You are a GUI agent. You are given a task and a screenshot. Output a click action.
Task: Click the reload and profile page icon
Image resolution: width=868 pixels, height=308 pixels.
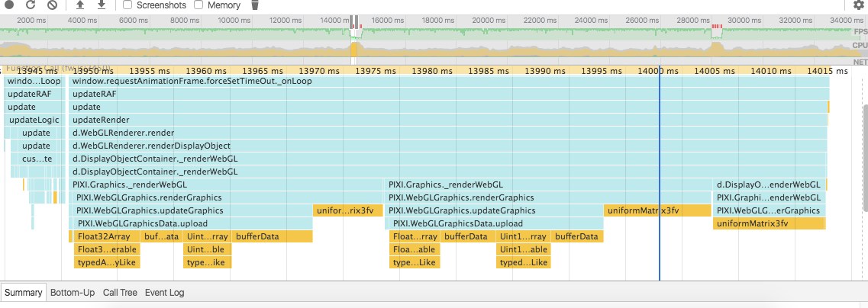click(31, 5)
